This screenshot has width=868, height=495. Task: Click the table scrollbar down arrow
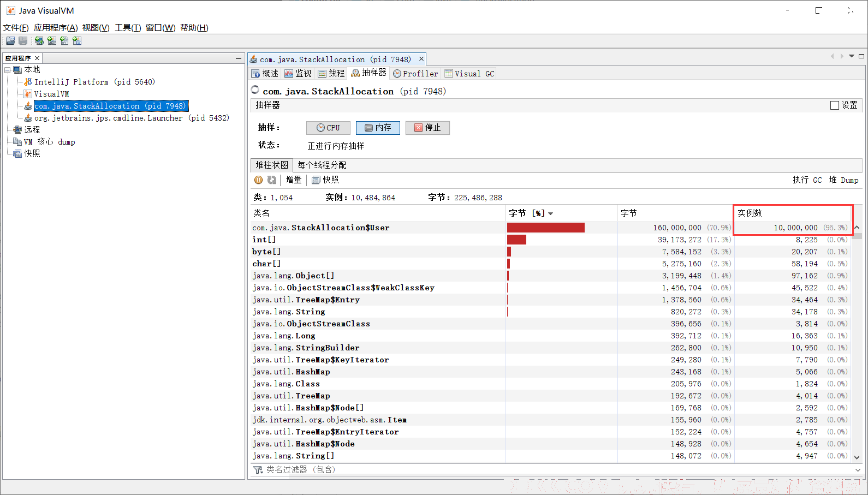pos(857,457)
